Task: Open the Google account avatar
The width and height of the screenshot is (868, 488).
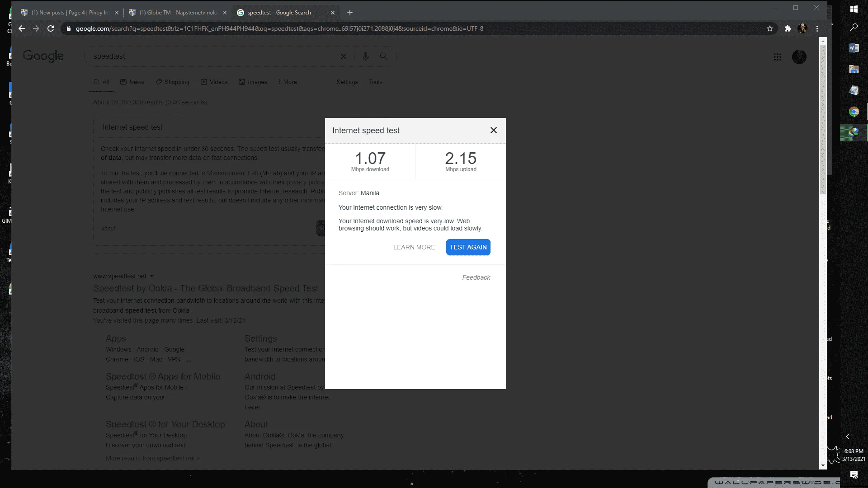Action: click(x=799, y=57)
